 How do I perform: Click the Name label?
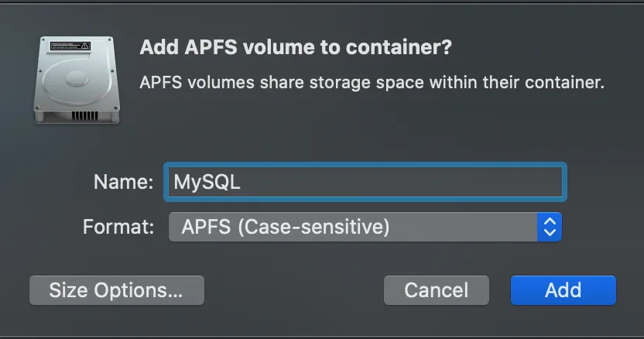123,182
